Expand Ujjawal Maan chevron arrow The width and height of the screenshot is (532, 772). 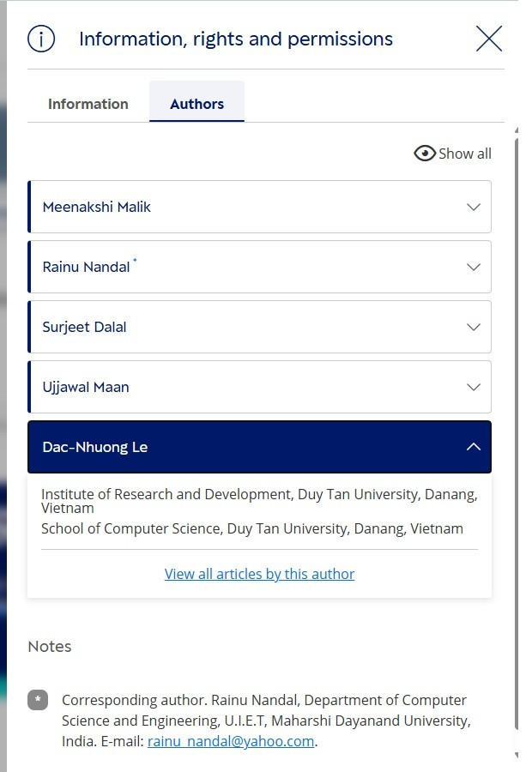(x=474, y=387)
